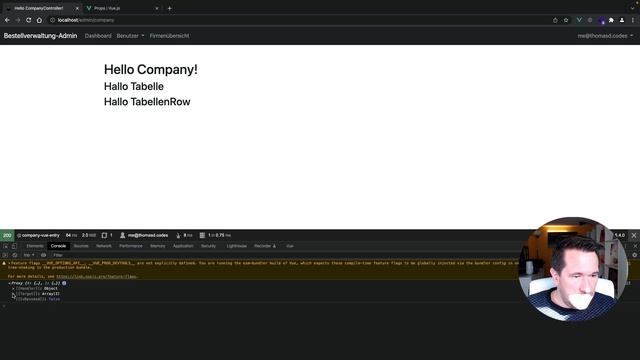Click the localhost address bar URL
Image resolution: width=640 pixels, height=360 pixels.
(x=86, y=20)
